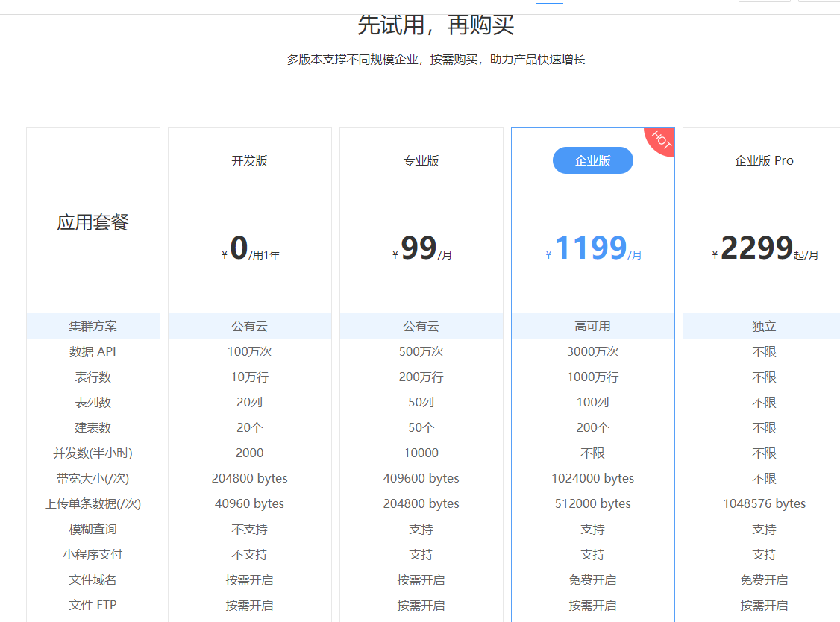This screenshot has height=622, width=840.
Task: Click the 模糊查询 feature label
Action: (93, 529)
